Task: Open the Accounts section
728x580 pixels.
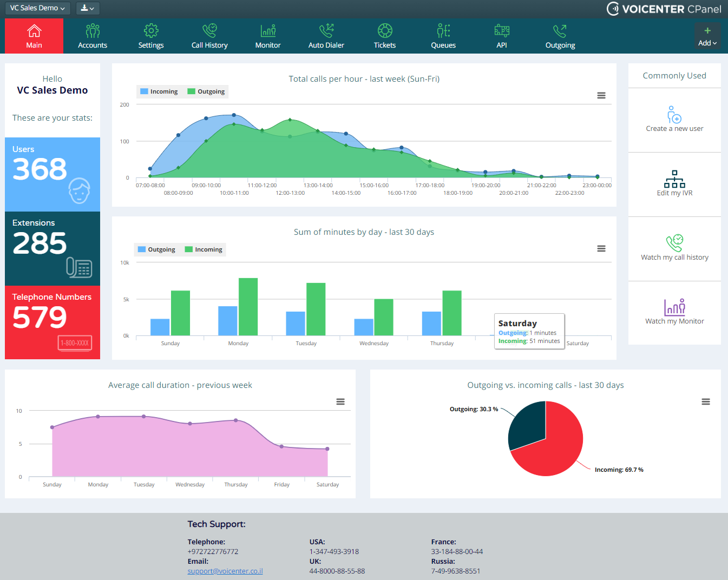Action: pyautogui.click(x=93, y=36)
